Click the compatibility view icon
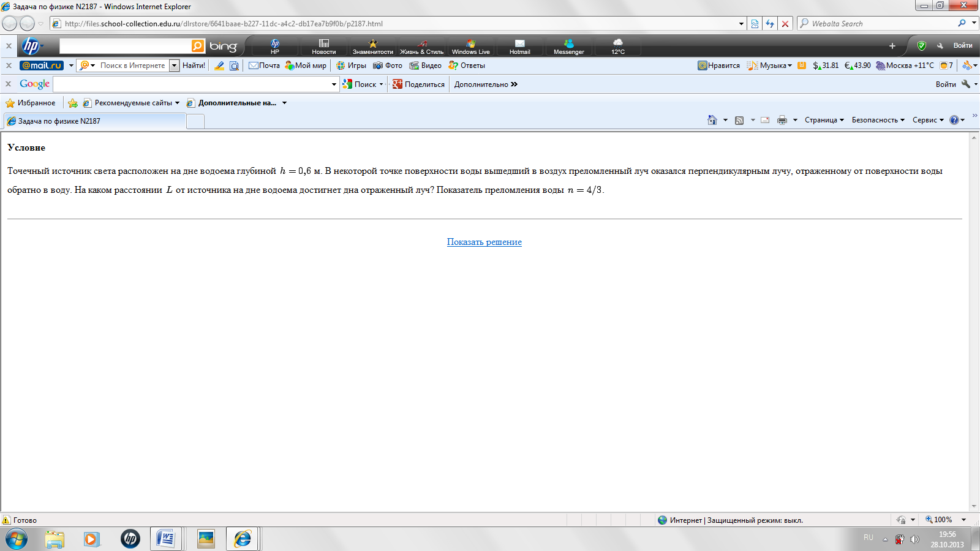This screenshot has width=980, height=551. pyautogui.click(x=755, y=24)
